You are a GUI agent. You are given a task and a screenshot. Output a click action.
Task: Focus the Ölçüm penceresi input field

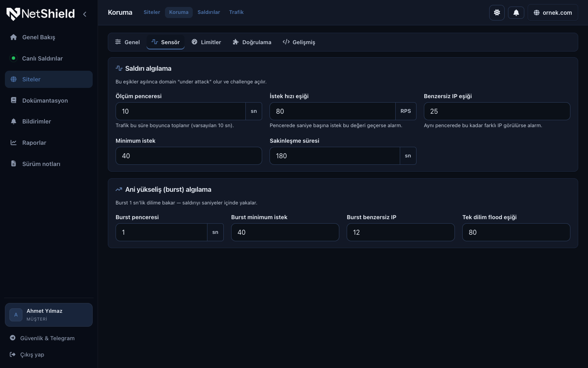click(180, 111)
